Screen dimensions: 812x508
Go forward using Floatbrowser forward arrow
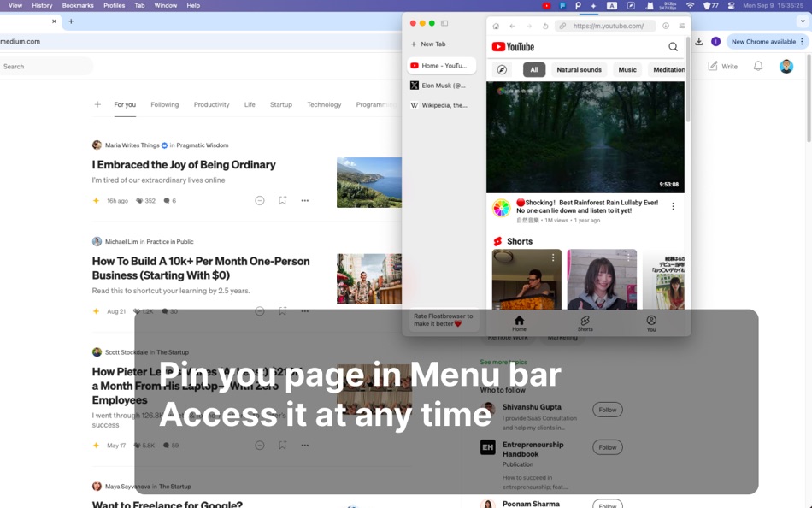click(x=529, y=26)
